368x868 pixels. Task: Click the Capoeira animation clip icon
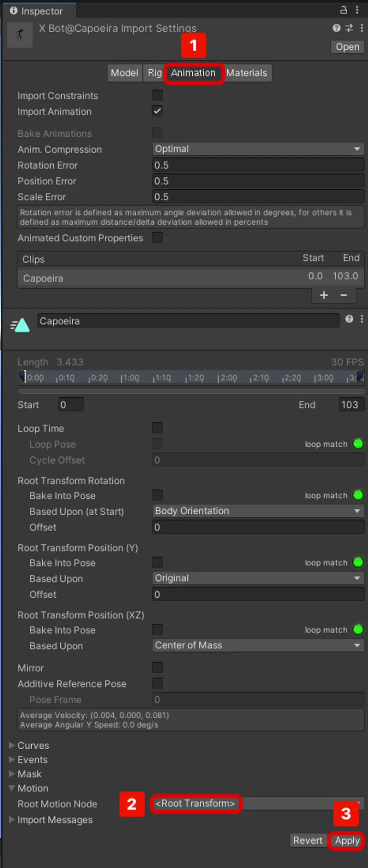(x=20, y=325)
